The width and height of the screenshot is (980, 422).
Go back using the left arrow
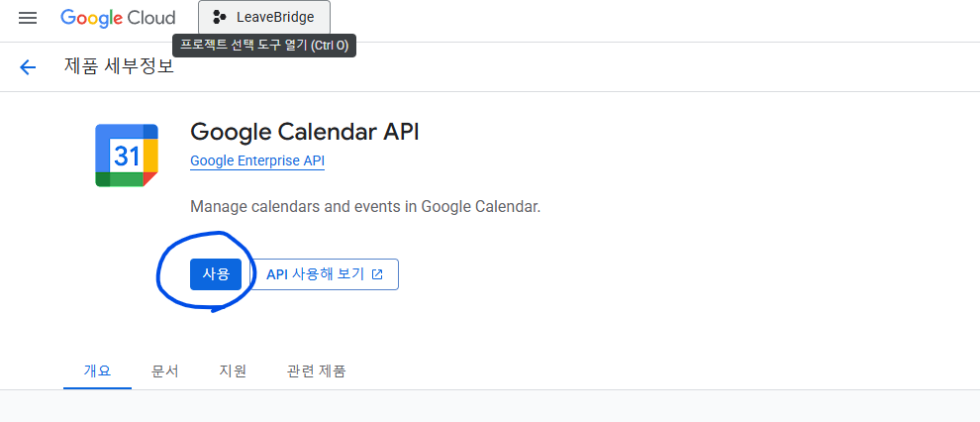[28, 67]
